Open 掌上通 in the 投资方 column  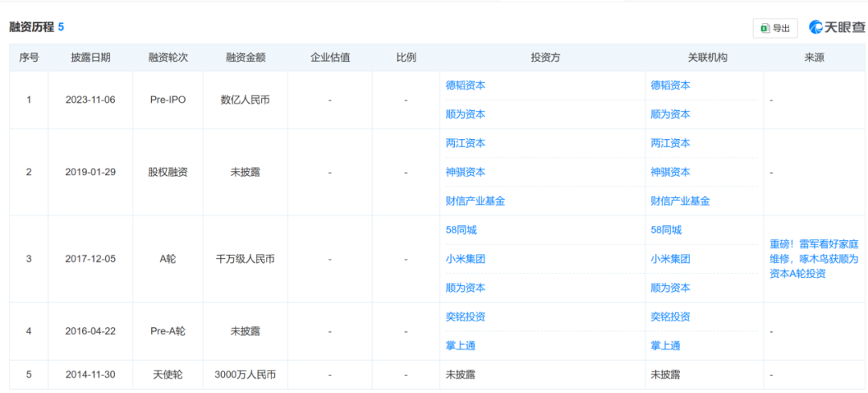click(x=461, y=346)
